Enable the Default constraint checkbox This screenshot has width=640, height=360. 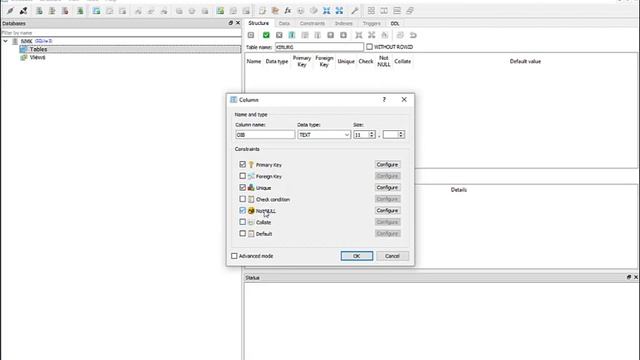(x=242, y=233)
